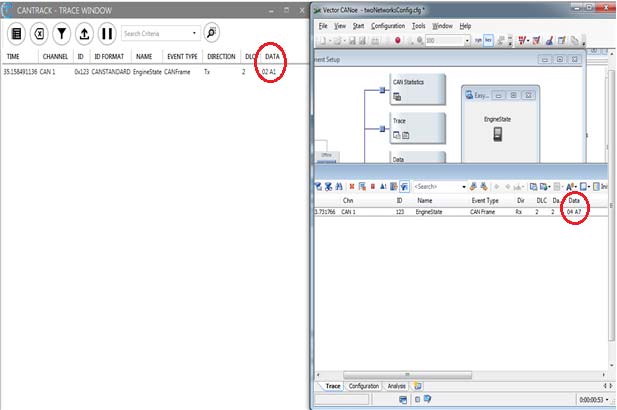
Task: Click the funnel filter icon in CANTRACK
Action: tap(60, 33)
